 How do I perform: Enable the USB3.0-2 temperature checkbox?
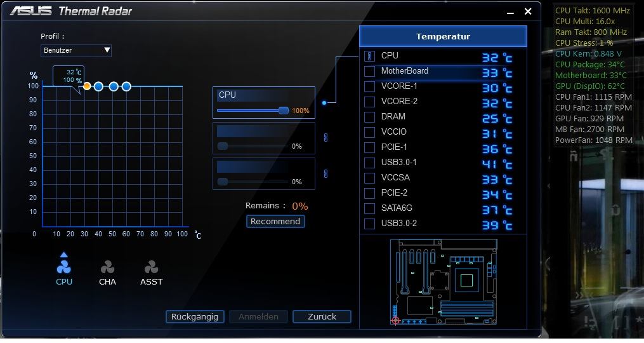coord(370,224)
